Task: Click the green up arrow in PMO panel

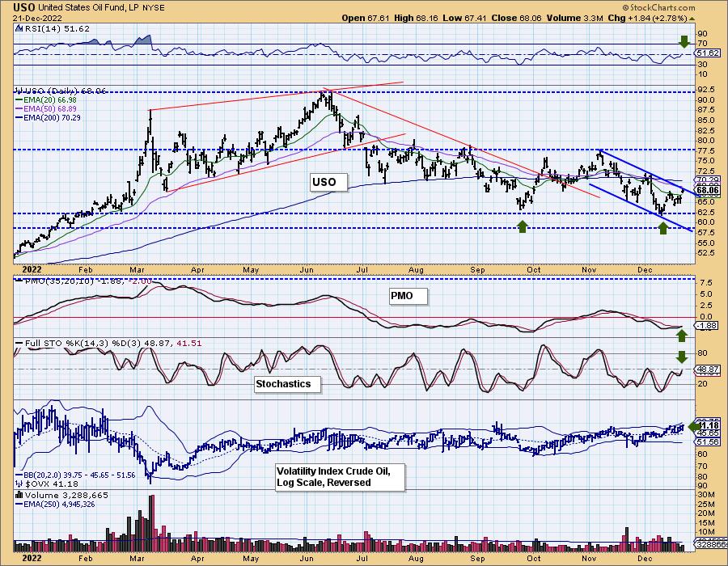Action: coord(682,333)
